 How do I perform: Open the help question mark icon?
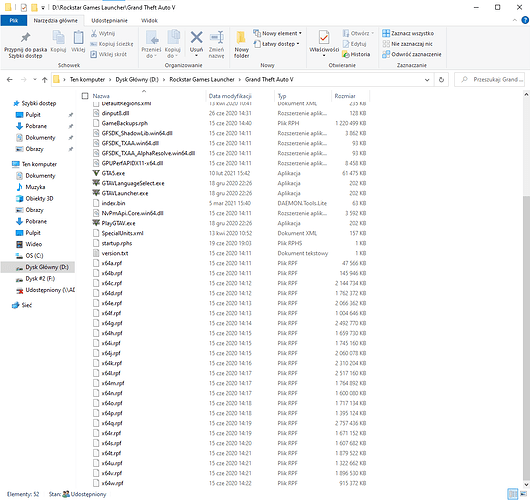point(525,20)
